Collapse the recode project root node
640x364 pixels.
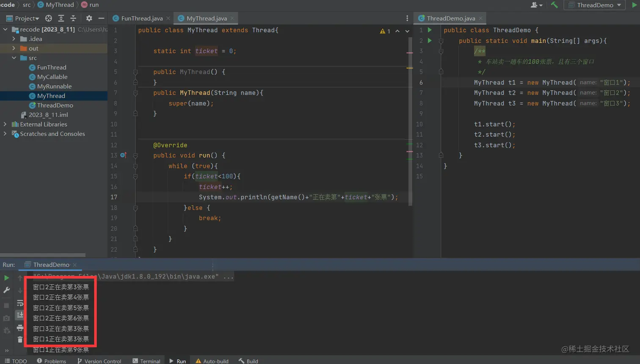pos(6,29)
